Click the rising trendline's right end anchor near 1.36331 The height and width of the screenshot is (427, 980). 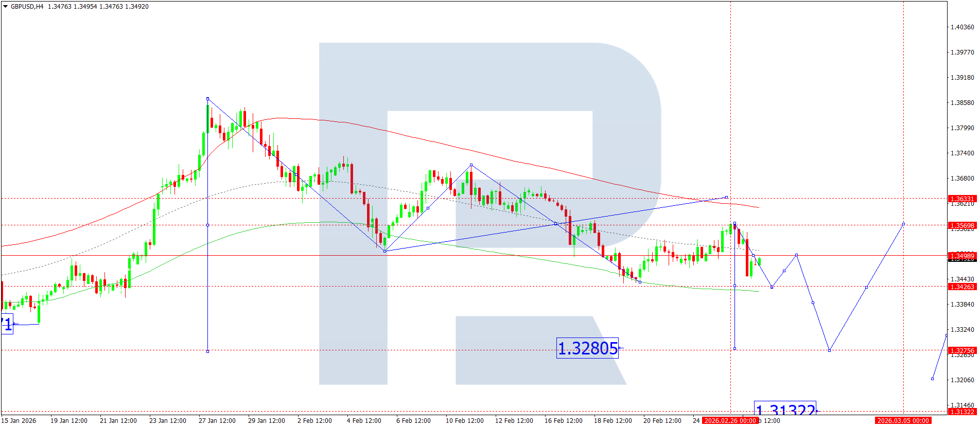[x=726, y=197]
